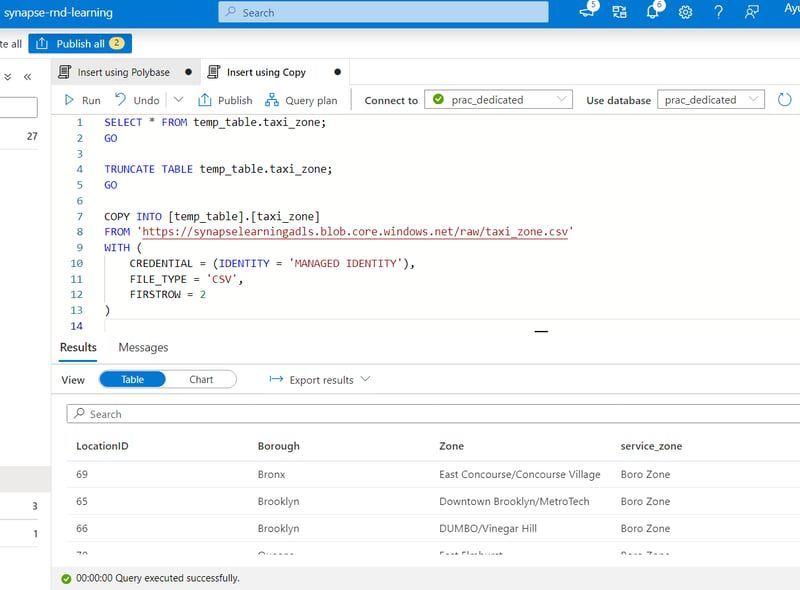Click the Run button label
Image resolution: width=800 pixels, height=590 pixels.
coord(91,101)
